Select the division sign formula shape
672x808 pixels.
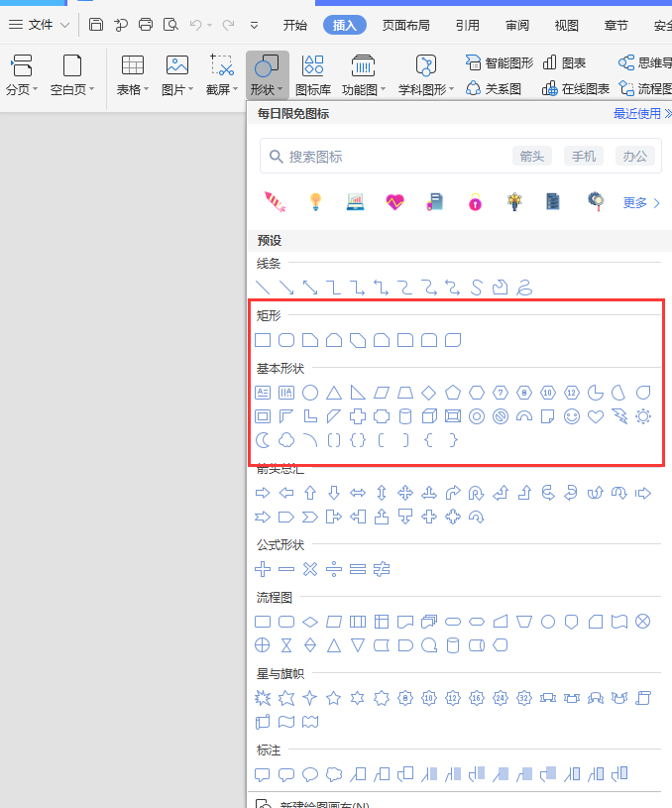coord(334,569)
